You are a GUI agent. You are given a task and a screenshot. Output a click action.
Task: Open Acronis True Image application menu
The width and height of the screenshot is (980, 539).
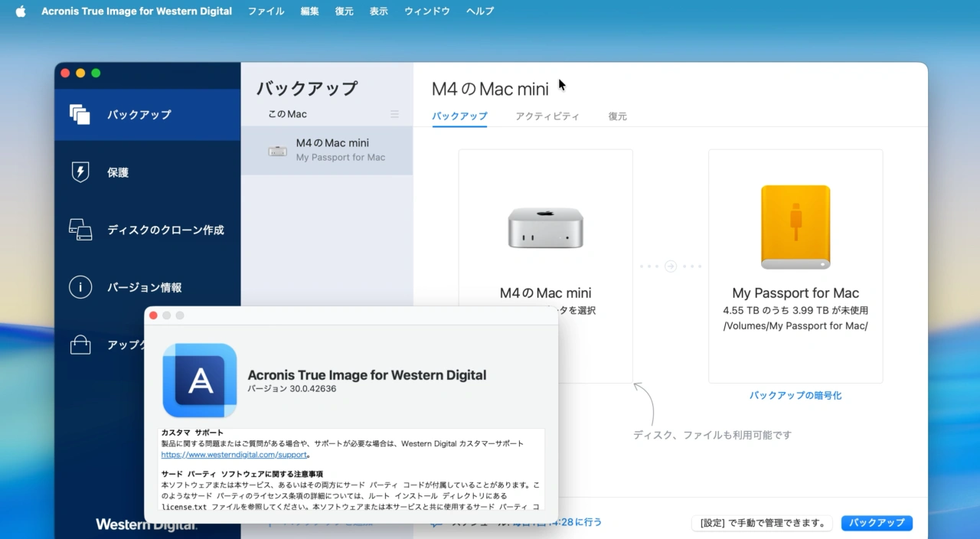point(136,11)
